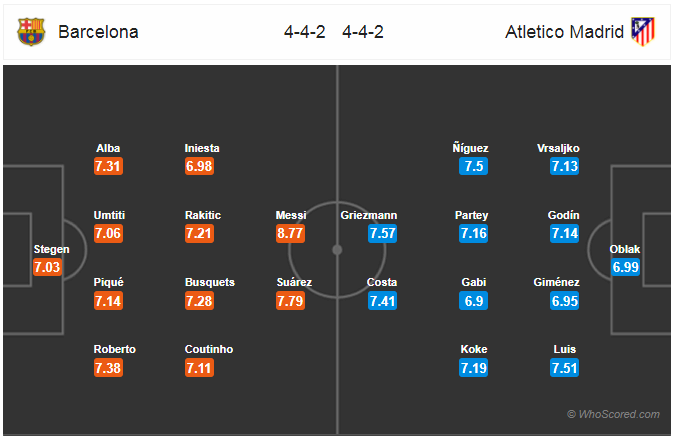Click Alba's 7.31 rating badge
Image resolution: width=675 pixels, height=436 pixels.
pyautogui.click(x=108, y=166)
